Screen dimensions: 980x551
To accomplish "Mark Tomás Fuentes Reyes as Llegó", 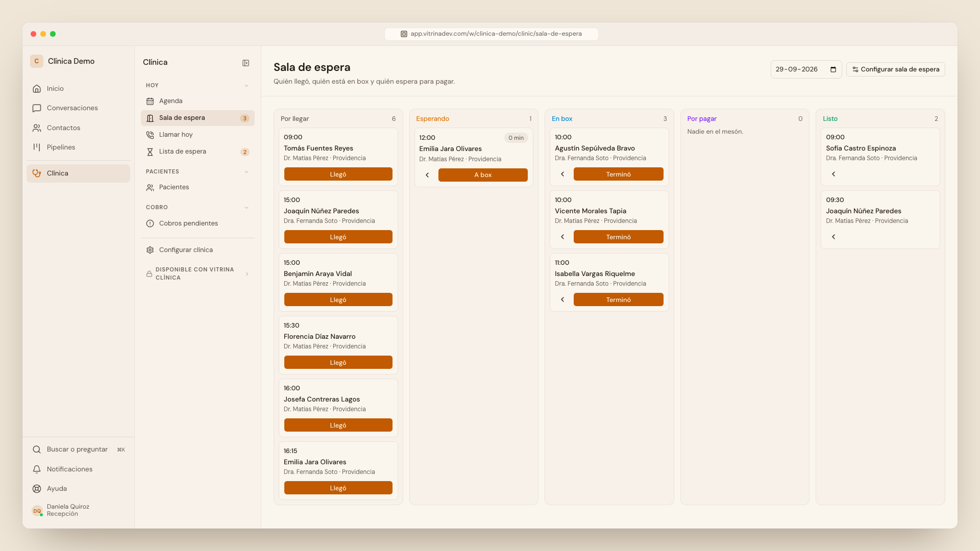I will (338, 174).
